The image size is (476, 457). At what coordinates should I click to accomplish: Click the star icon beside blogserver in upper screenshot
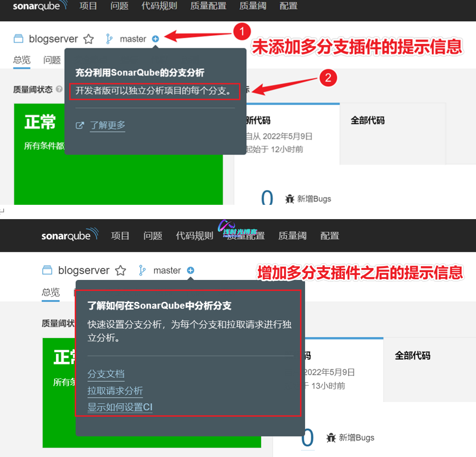pyautogui.click(x=89, y=39)
